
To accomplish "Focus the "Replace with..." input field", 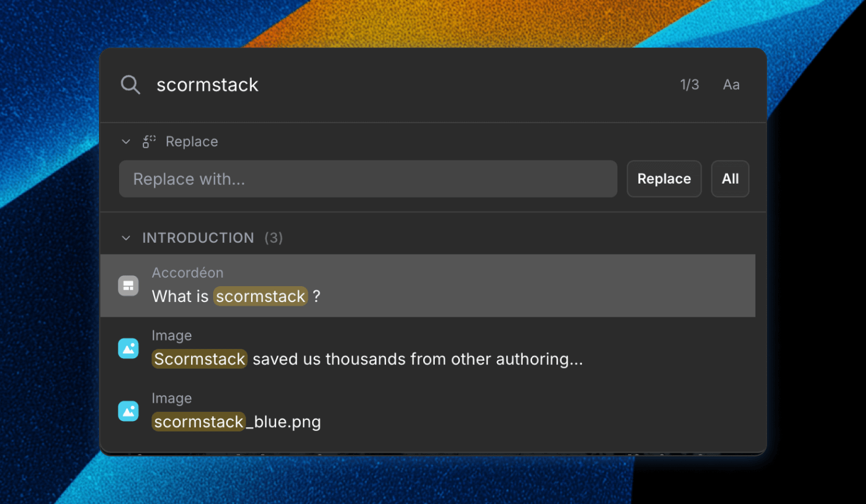I will click(368, 179).
